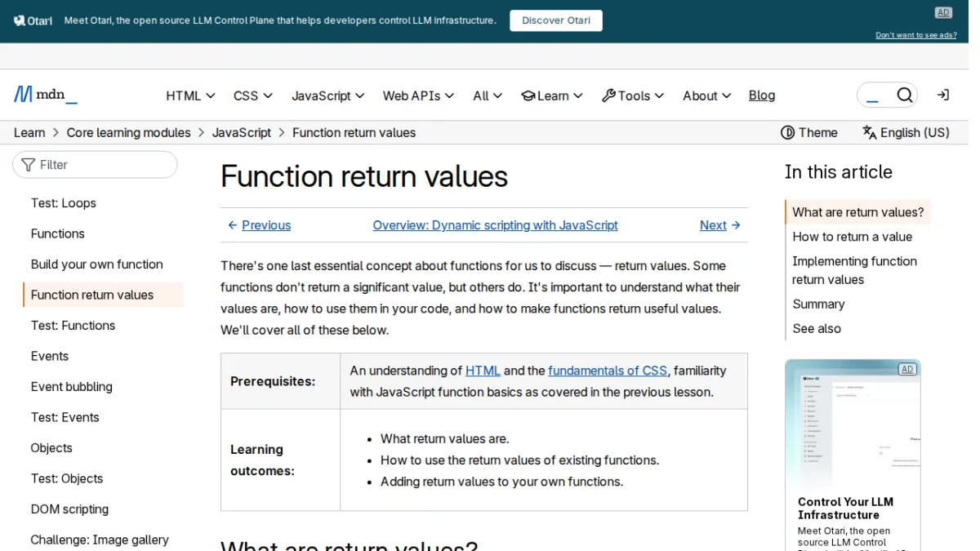980x551 pixels.
Task: Expand the All menu
Action: [488, 96]
